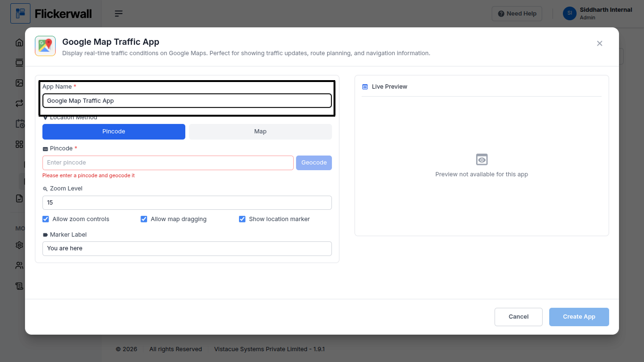Click the 'Admin' role text
644x362 pixels.
pos(587,17)
